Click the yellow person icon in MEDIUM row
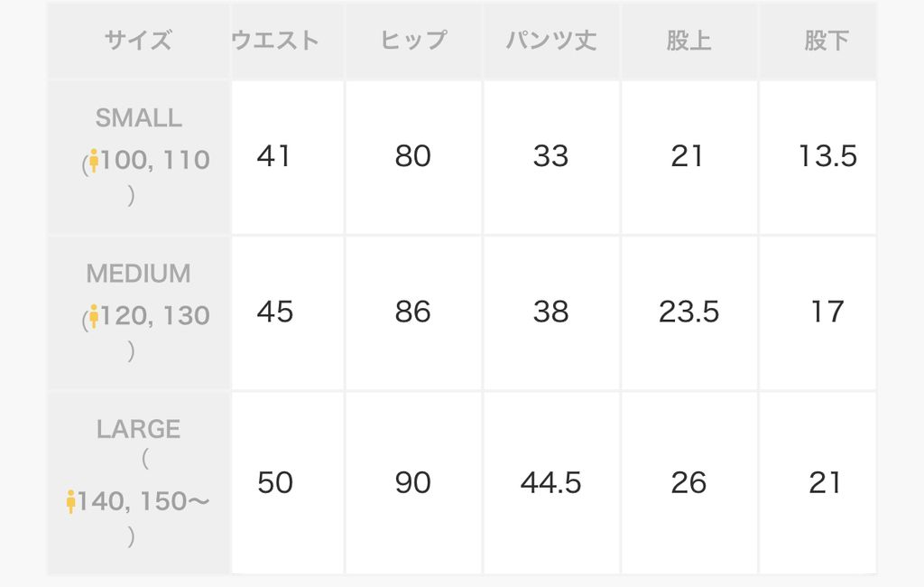Image resolution: width=924 pixels, height=587 pixels. (93, 317)
